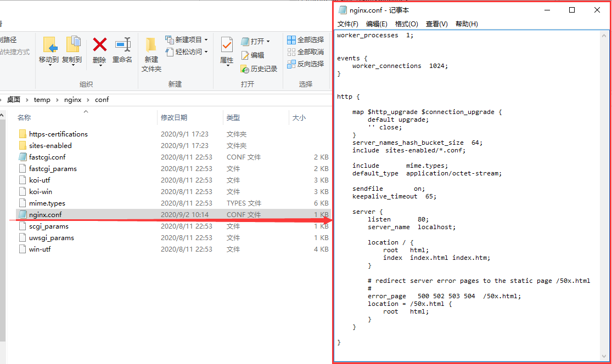Click the Edit (编辑) ribbon button
This screenshot has width=612, height=364.
[x=252, y=55]
